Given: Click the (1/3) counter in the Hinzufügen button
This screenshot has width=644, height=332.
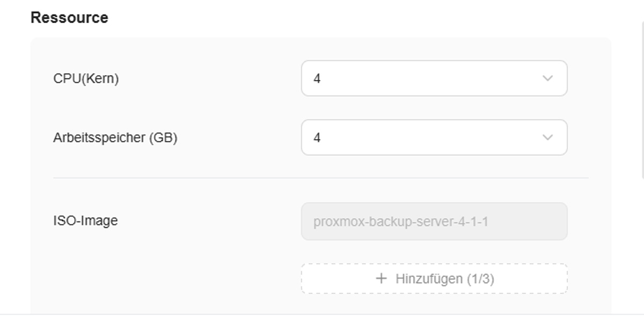Looking at the screenshot, I should (480, 279).
